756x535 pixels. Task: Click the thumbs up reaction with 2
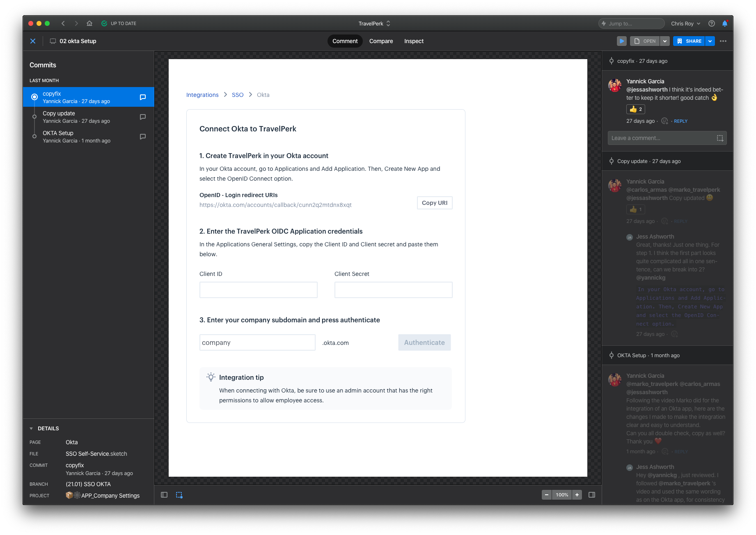636,109
